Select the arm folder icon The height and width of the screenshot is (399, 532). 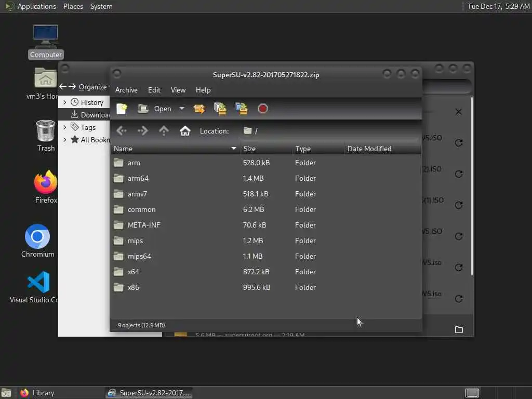(118, 163)
